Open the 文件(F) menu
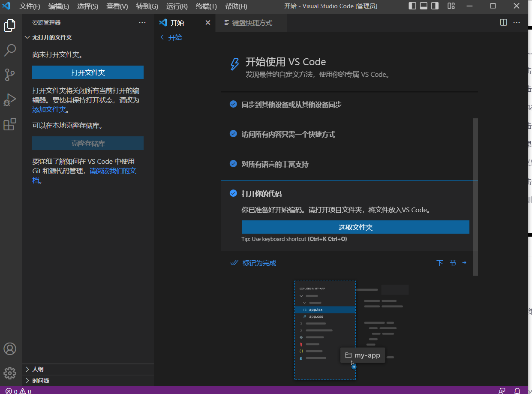 pos(30,6)
